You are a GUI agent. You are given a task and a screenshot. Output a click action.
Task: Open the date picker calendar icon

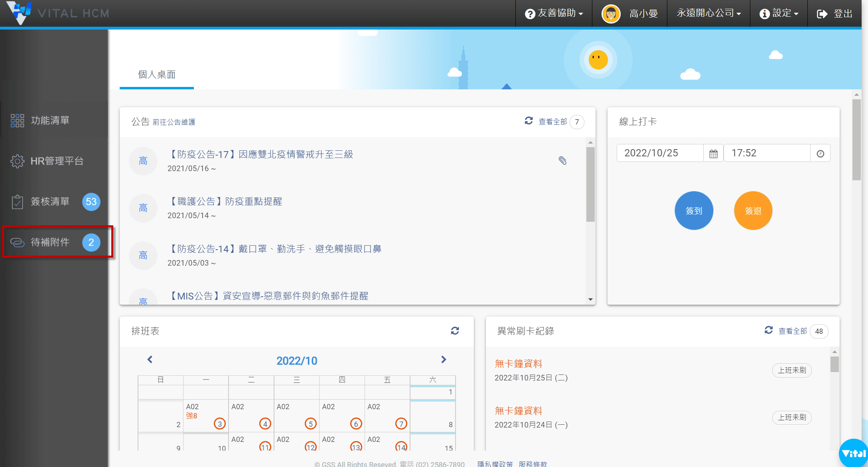click(713, 154)
